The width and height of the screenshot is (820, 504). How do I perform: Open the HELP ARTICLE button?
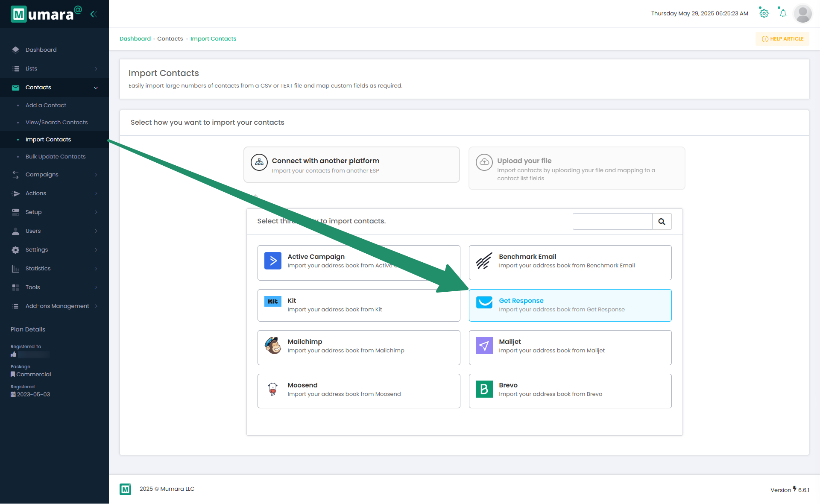pyautogui.click(x=782, y=39)
